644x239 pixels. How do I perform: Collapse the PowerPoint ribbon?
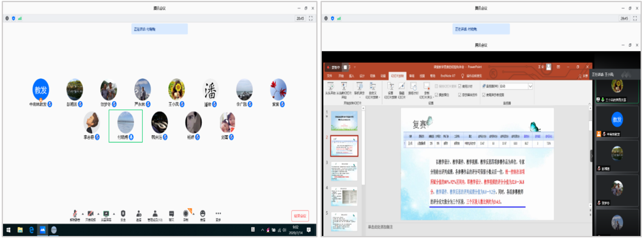tap(590, 103)
